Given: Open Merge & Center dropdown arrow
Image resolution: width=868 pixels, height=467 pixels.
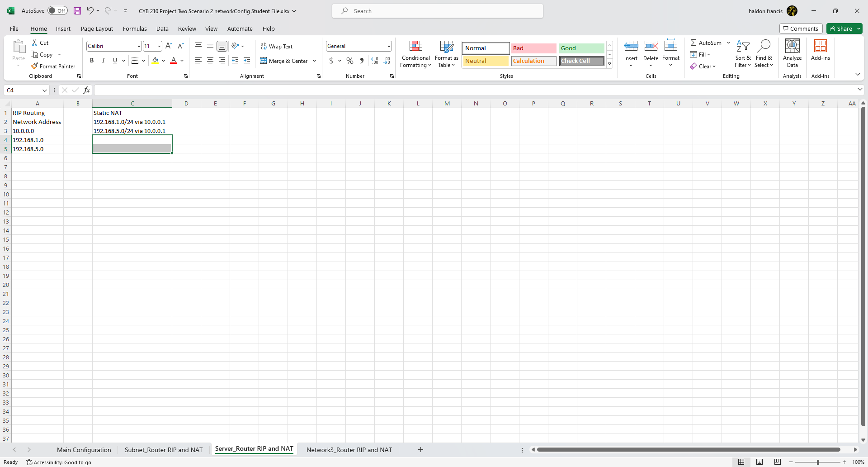Looking at the screenshot, I should click(314, 61).
